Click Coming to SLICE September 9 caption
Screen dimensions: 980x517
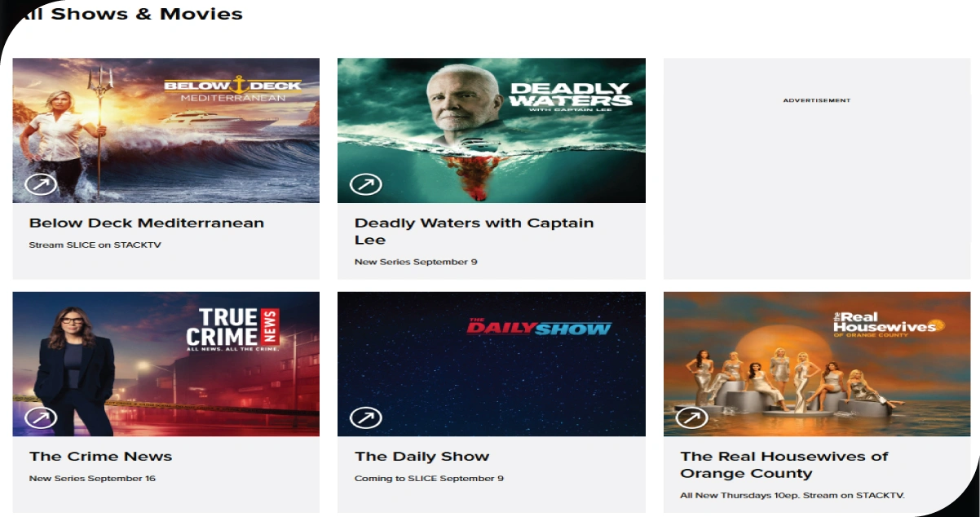[429, 478]
